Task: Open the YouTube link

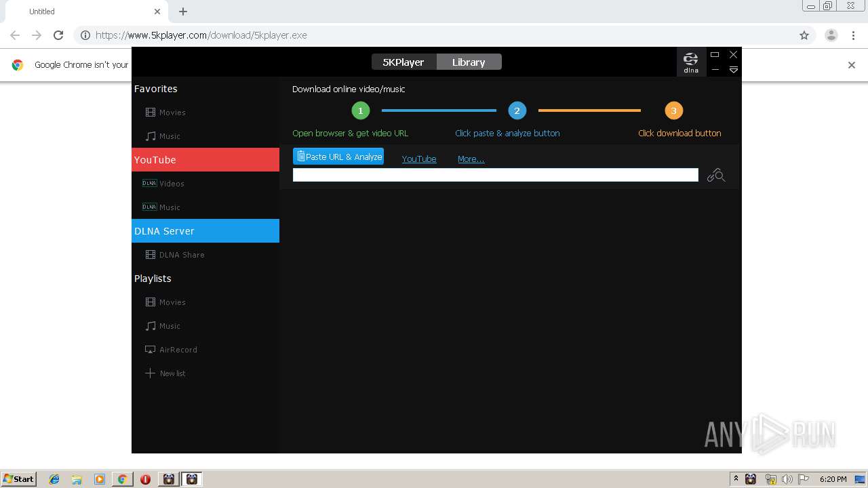Action: point(419,159)
